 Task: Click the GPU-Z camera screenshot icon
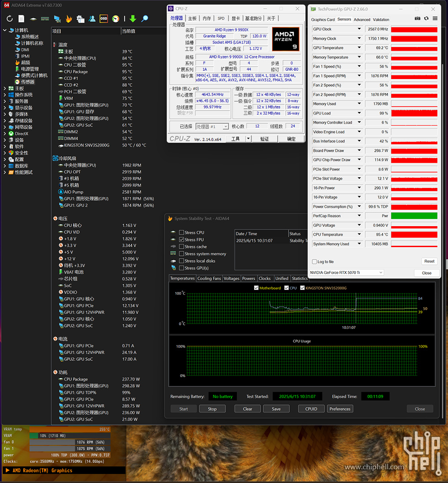coord(417,18)
